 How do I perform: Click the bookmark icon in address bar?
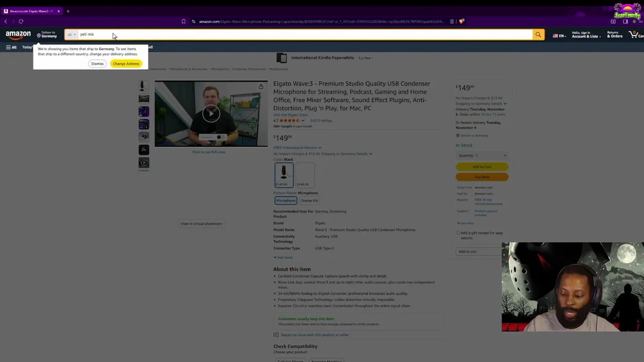click(x=184, y=22)
